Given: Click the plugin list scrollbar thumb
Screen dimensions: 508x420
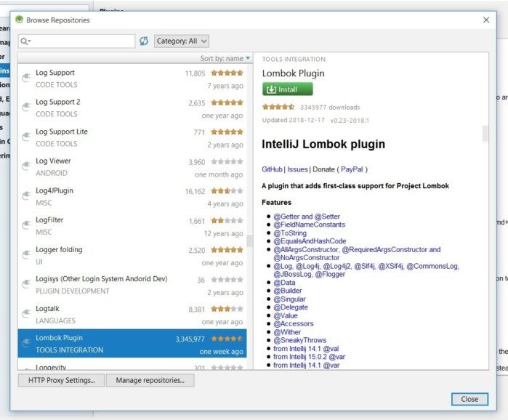Looking at the screenshot, I should pyautogui.click(x=249, y=241).
